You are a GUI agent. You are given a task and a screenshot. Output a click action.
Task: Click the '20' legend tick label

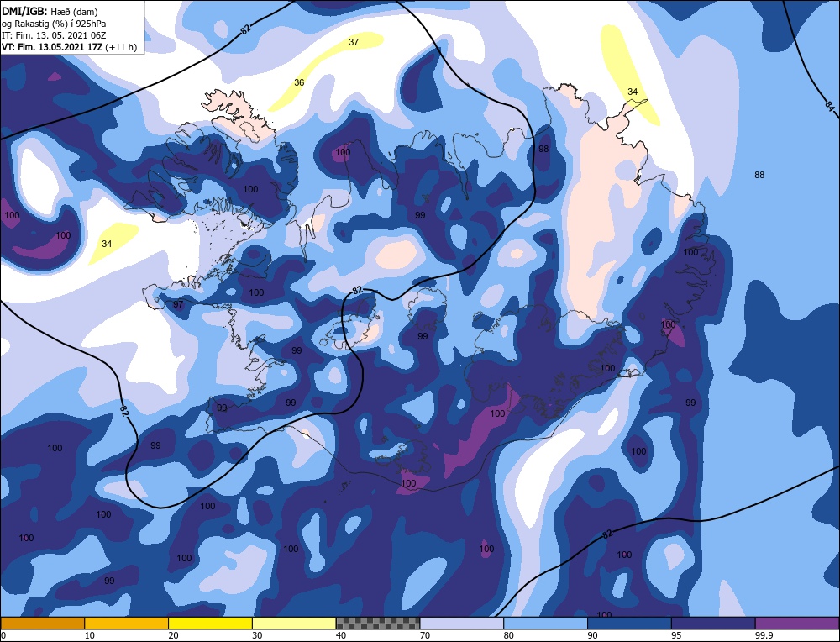pyautogui.click(x=173, y=635)
